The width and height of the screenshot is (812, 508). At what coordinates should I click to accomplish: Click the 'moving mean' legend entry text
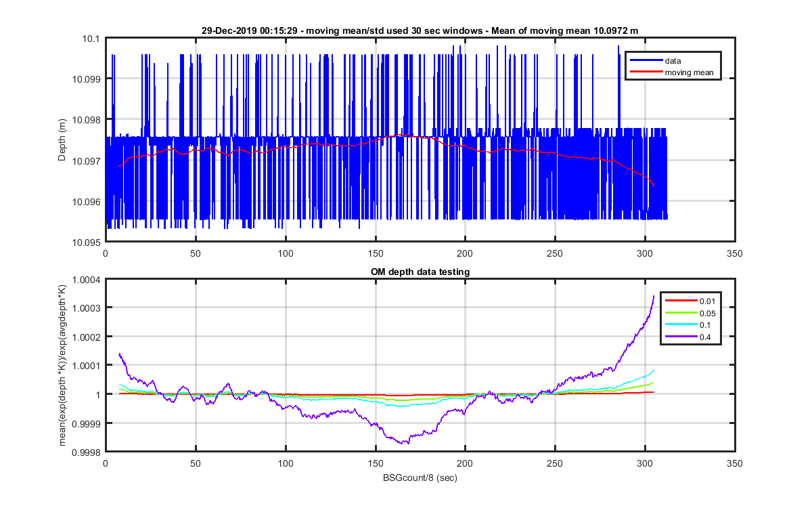(689, 72)
